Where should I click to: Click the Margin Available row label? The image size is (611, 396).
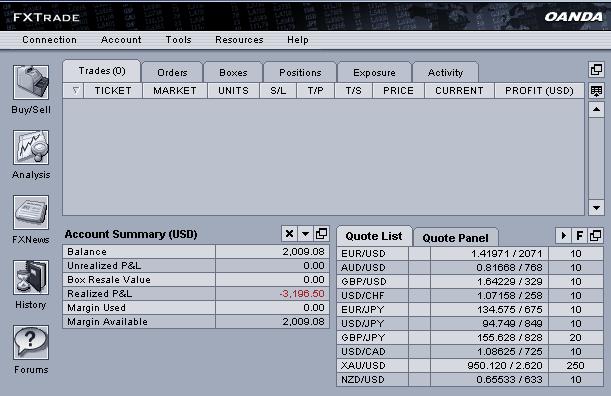(107, 322)
